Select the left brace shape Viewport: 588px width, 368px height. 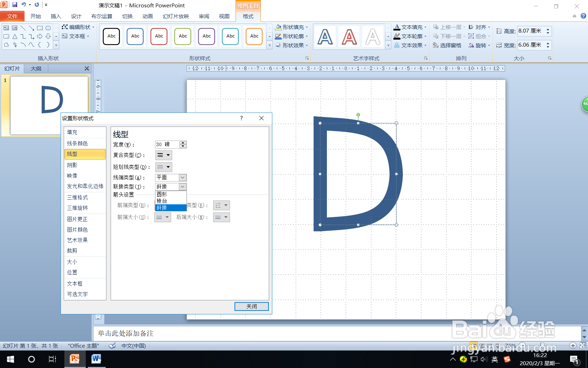pyautogui.click(x=40, y=45)
